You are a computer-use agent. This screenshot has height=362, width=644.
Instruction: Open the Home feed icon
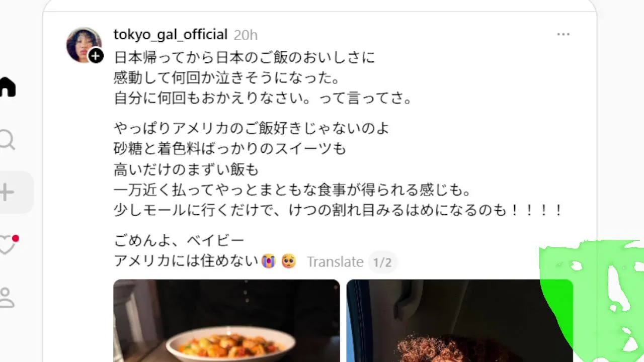tap(7, 87)
